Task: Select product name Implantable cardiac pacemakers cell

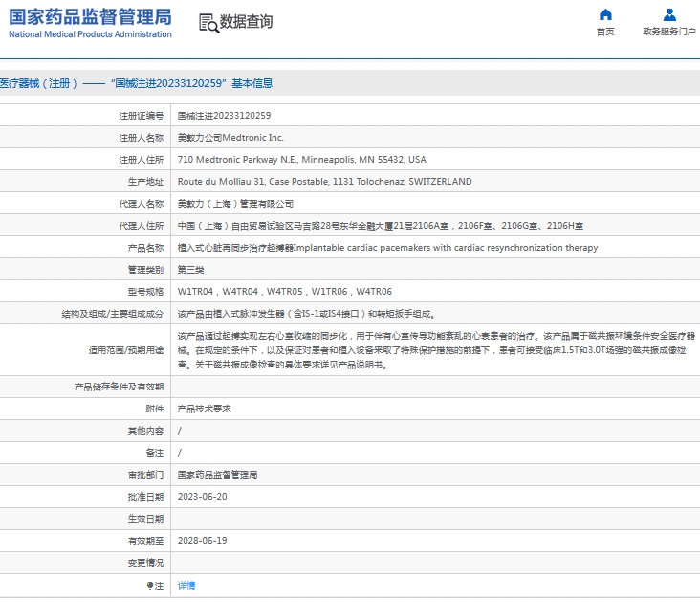Action: click(x=387, y=248)
